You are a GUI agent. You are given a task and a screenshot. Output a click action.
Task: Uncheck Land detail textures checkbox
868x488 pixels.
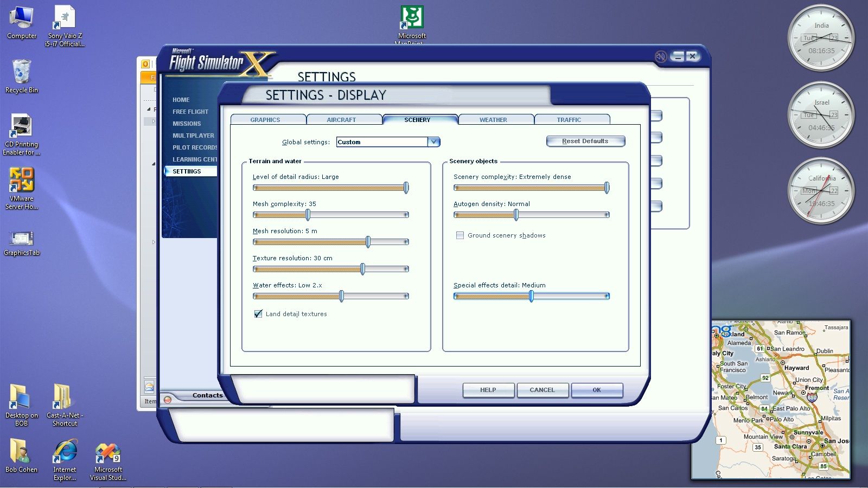258,314
